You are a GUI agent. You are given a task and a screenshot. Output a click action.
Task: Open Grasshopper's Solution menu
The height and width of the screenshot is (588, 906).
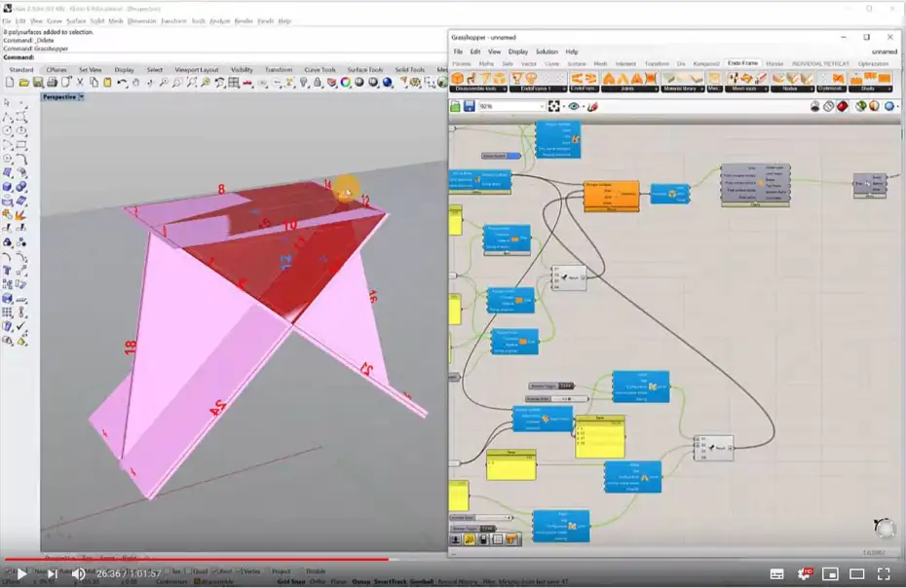[x=546, y=51]
